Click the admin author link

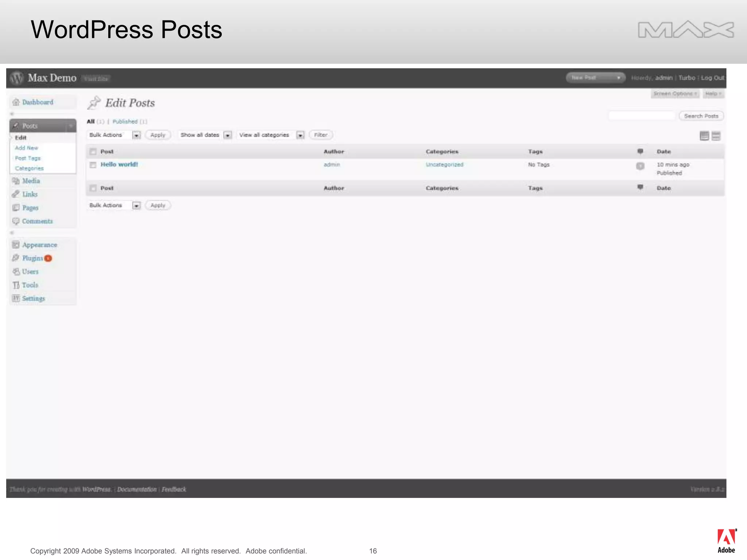tap(332, 165)
